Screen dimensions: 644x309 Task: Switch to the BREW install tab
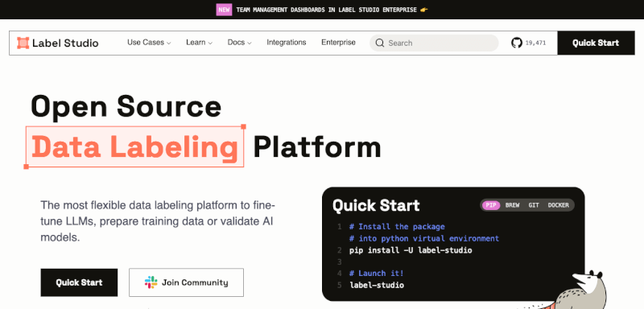coord(512,205)
